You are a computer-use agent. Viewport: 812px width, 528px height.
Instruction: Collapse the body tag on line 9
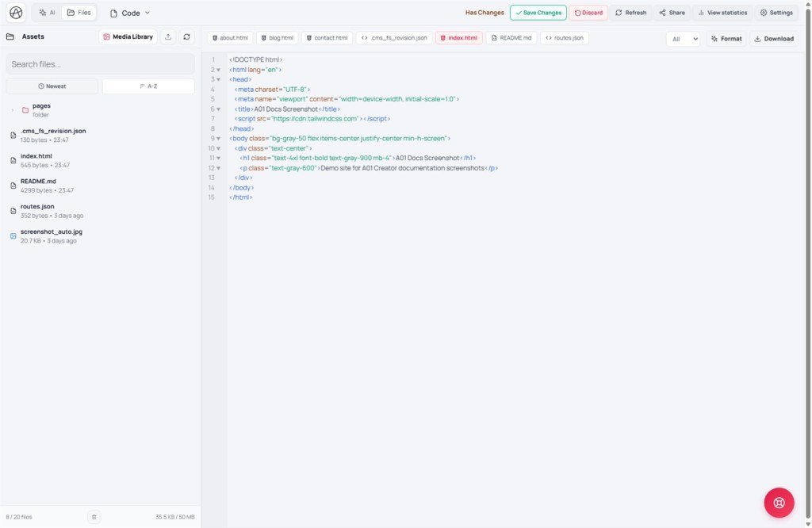coord(219,139)
